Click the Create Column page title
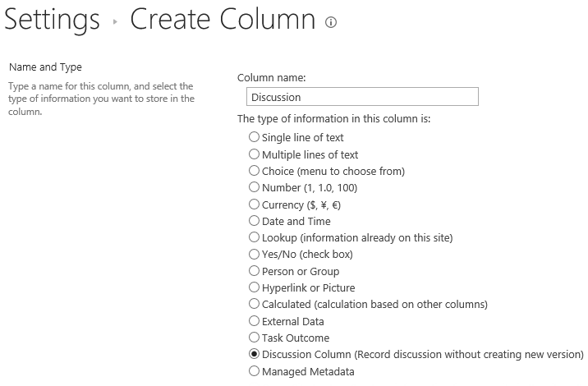588x386 pixels. pos(223,21)
